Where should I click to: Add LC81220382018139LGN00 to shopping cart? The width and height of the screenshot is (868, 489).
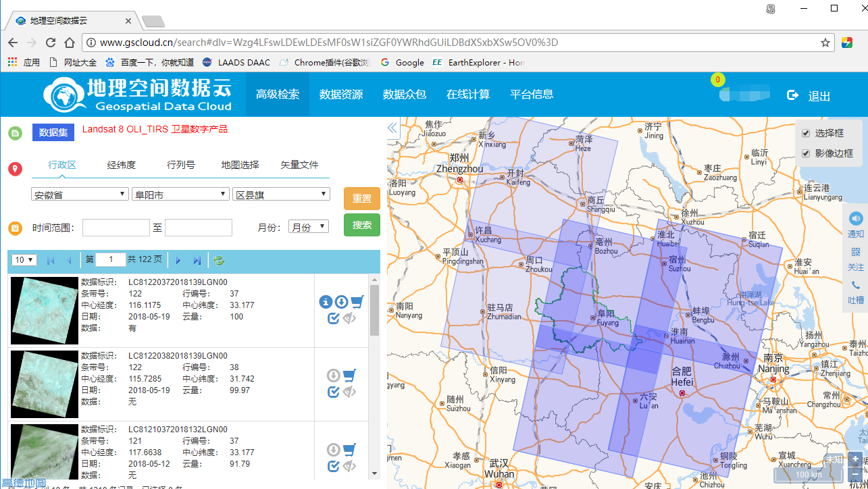point(350,376)
